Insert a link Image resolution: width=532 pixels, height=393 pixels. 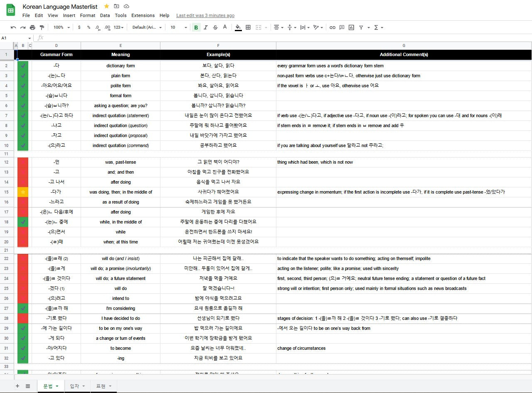[x=332, y=27]
